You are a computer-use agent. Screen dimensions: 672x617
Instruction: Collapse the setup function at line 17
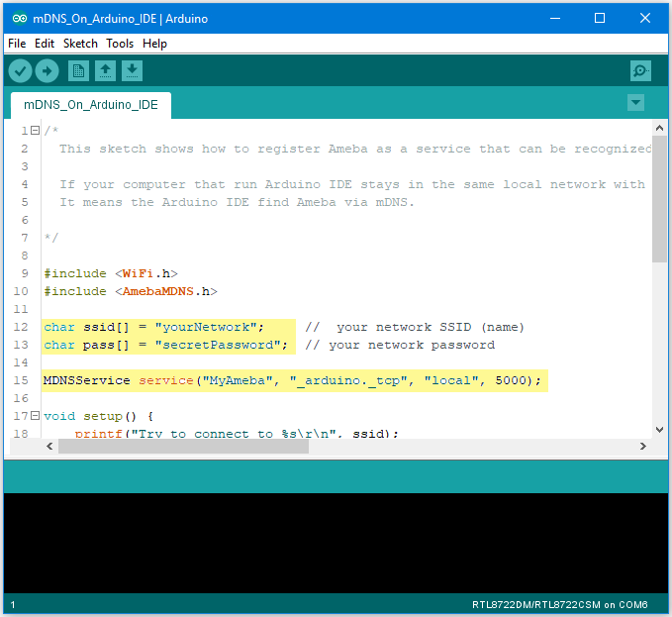pyautogui.click(x=36, y=416)
